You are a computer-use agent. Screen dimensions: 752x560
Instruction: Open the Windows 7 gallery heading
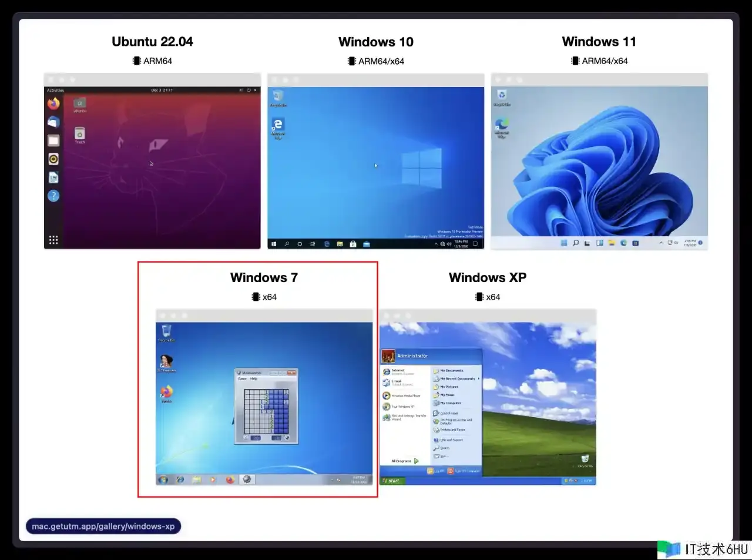264,277
